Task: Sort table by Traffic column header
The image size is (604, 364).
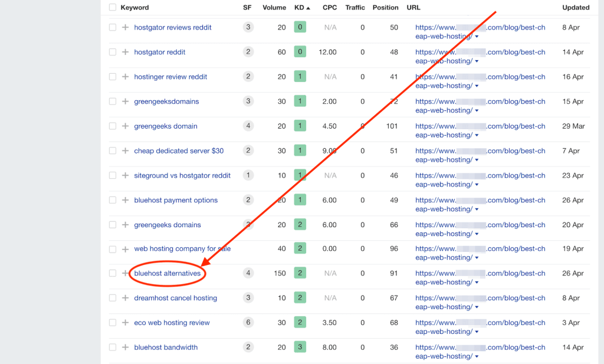Action: pos(355,7)
